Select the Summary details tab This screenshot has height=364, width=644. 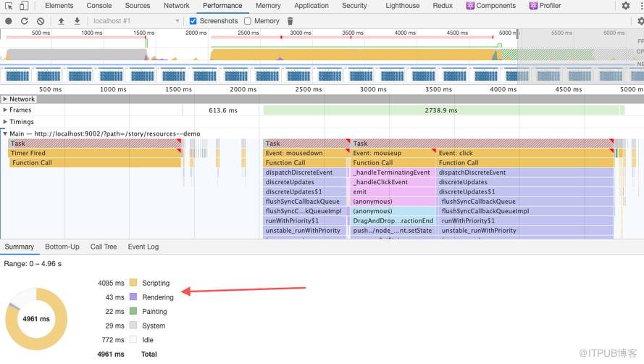click(20, 247)
